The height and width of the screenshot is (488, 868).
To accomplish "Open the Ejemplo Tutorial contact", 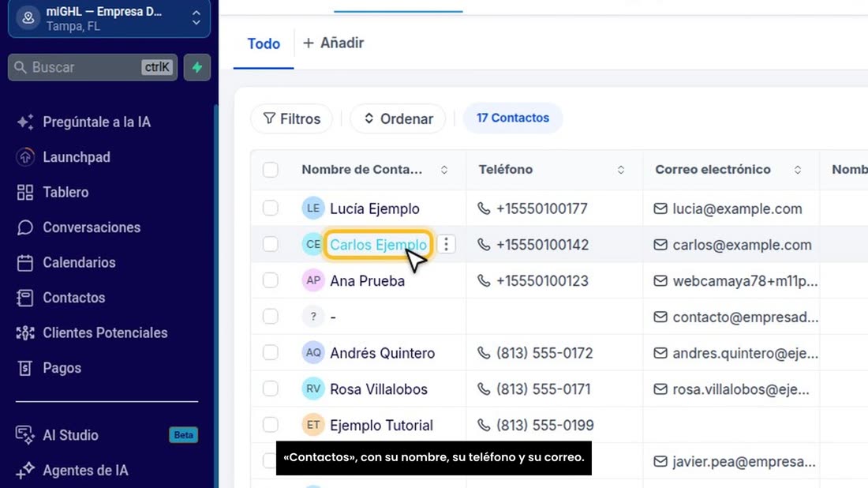I will point(381,426).
